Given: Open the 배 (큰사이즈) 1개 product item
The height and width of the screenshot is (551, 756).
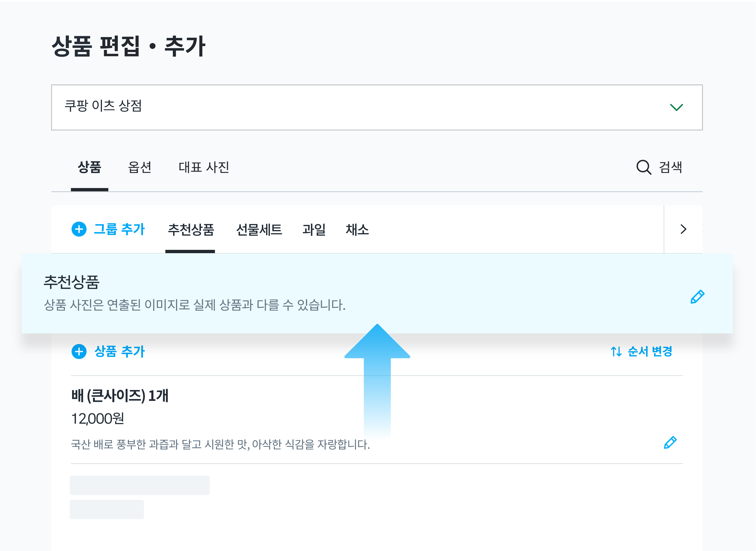Looking at the screenshot, I should (x=120, y=396).
